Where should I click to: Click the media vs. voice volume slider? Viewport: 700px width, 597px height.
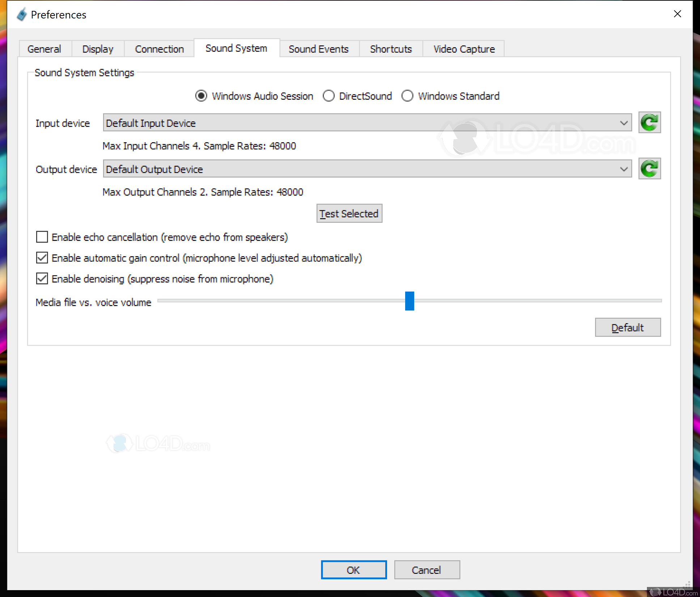pyautogui.click(x=410, y=301)
